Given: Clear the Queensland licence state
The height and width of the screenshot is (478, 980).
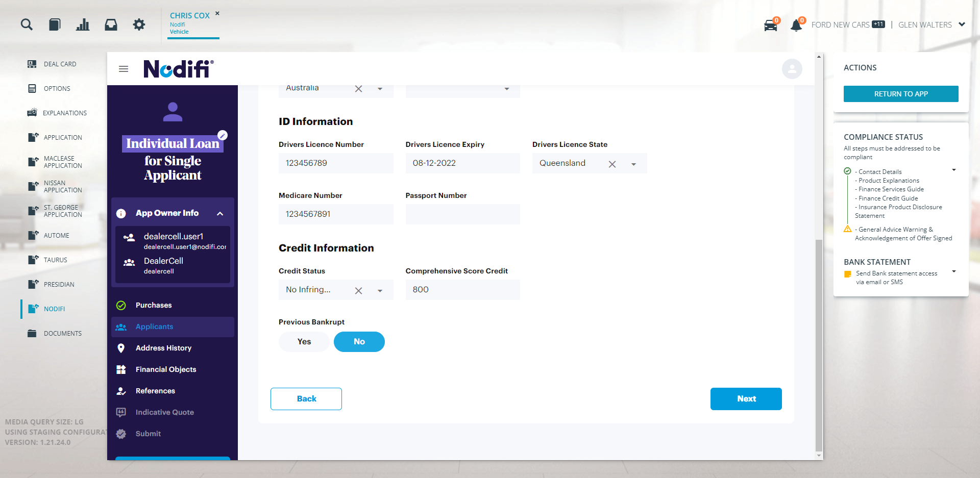Looking at the screenshot, I should [x=612, y=164].
